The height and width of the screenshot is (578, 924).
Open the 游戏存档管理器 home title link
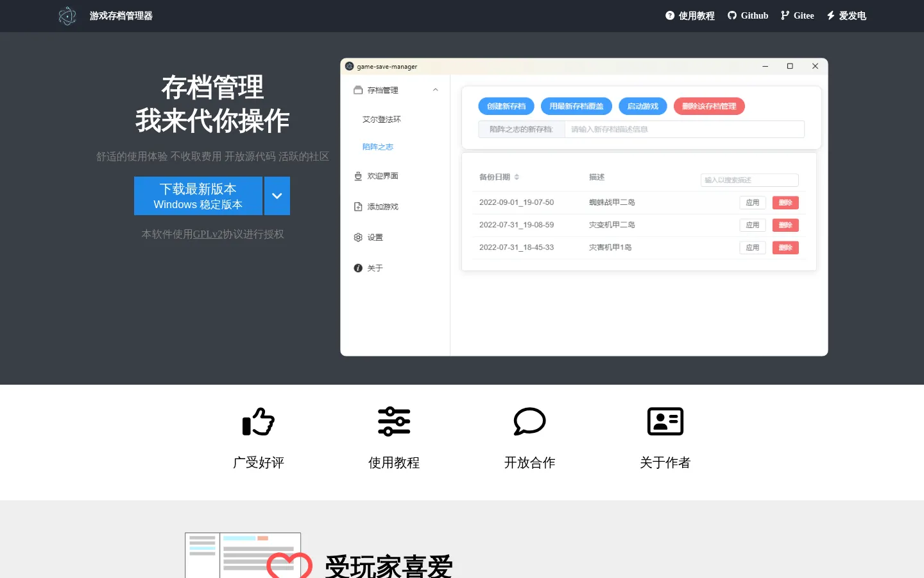121,16
